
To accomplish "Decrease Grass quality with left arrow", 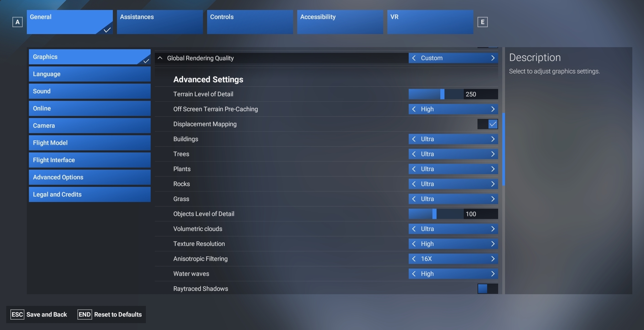I will [414, 199].
